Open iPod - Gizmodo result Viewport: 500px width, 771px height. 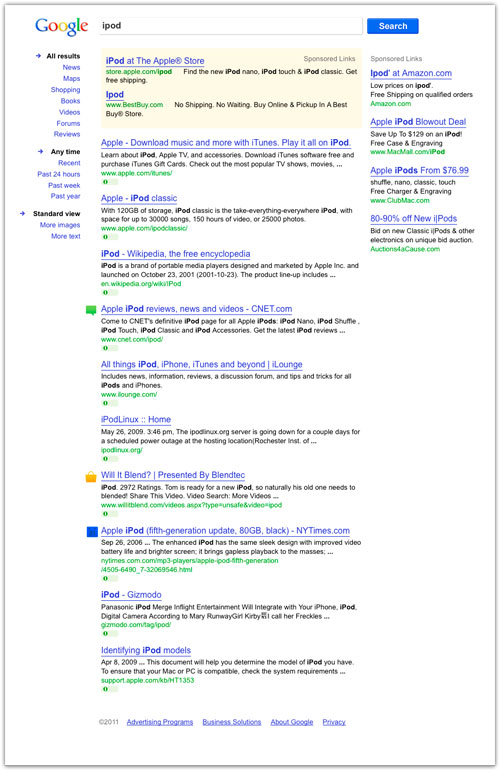131,595
